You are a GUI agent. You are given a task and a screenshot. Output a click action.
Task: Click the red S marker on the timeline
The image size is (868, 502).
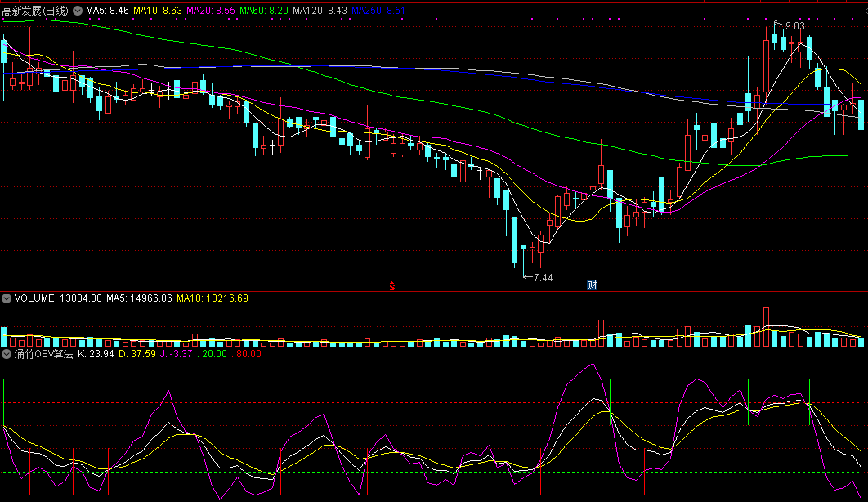click(x=392, y=285)
